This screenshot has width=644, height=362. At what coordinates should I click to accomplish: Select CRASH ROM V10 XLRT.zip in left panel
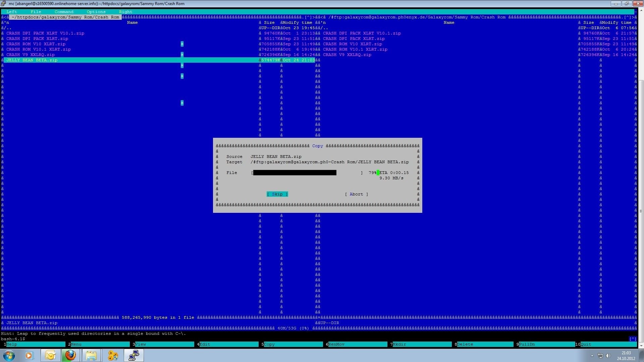(36, 44)
